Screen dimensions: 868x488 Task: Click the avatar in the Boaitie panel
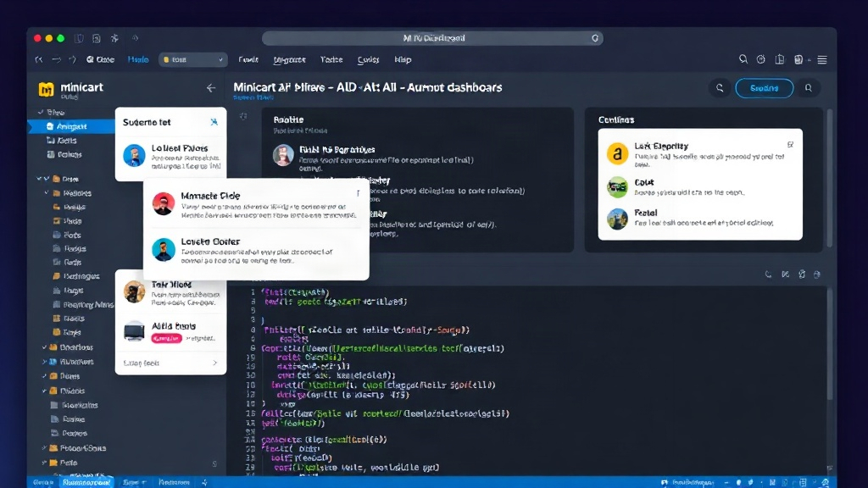click(x=283, y=155)
